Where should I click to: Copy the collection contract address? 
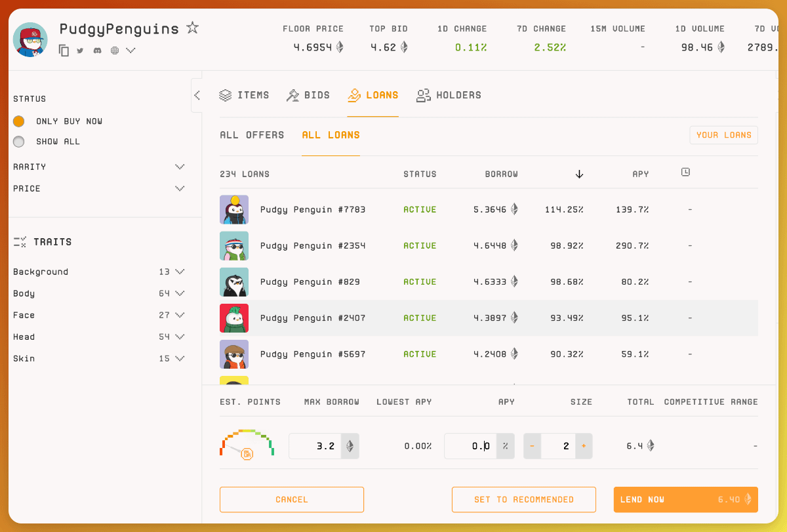(x=64, y=51)
